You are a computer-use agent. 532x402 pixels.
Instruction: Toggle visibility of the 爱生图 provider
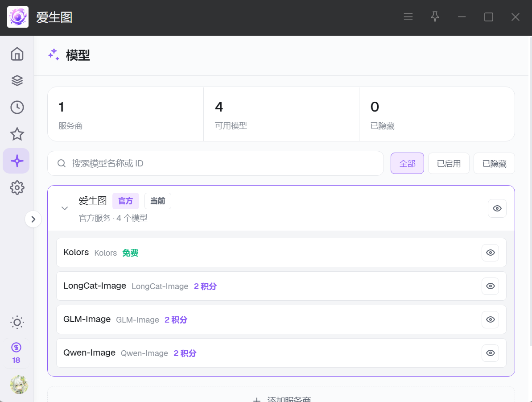[497, 208]
